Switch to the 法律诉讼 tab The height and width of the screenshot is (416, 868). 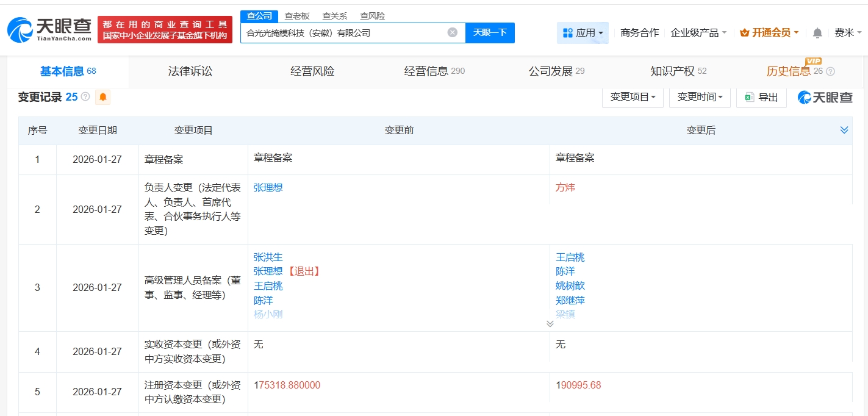[x=190, y=71]
